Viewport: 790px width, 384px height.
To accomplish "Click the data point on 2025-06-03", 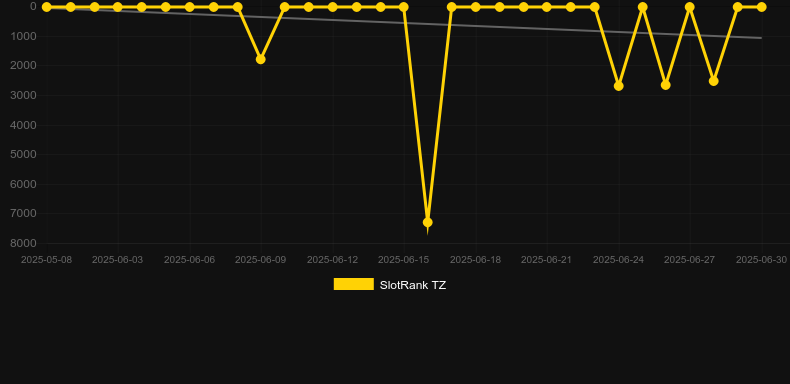I will 117,7.
